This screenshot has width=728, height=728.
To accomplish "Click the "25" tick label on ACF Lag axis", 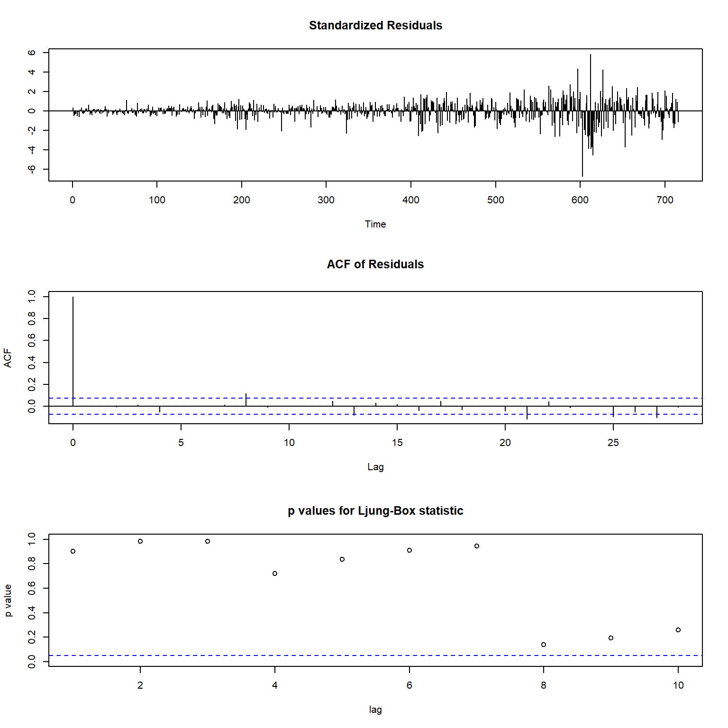I will point(613,443).
